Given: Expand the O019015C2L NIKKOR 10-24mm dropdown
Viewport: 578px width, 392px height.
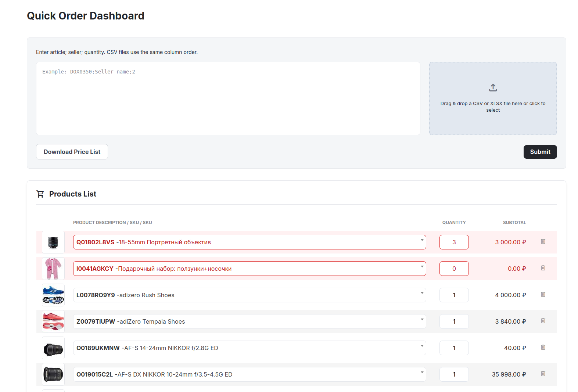Looking at the screenshot, I should (x=249, y=374).
